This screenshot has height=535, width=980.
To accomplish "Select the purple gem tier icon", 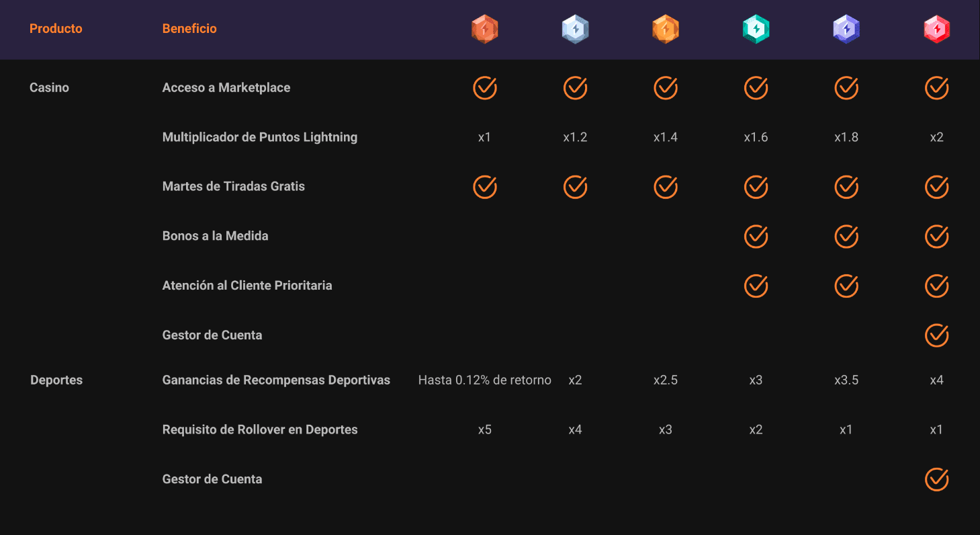I will [846, 30].
